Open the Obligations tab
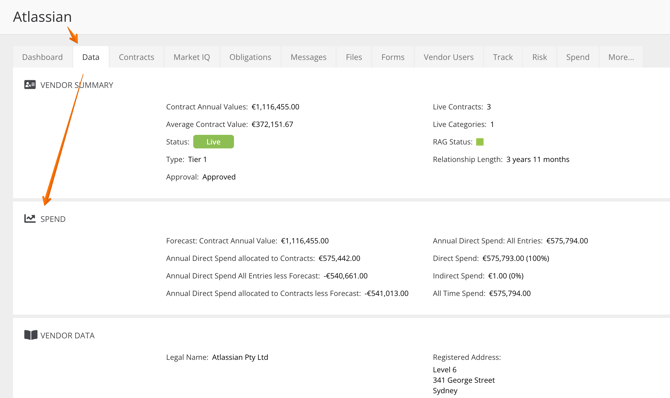 (250, 57)
